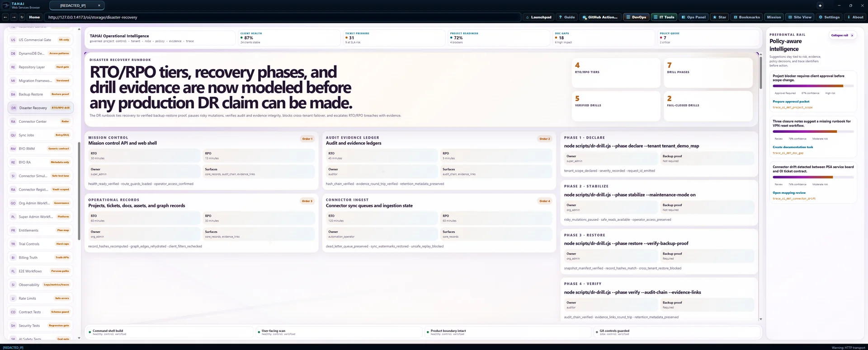Click the main panel scroll up arrow
Screen dimensions: 868x350
point(761,55)
